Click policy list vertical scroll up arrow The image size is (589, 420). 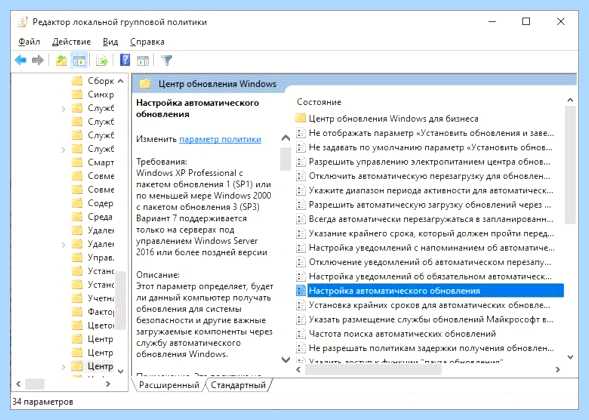click(570, 100)
